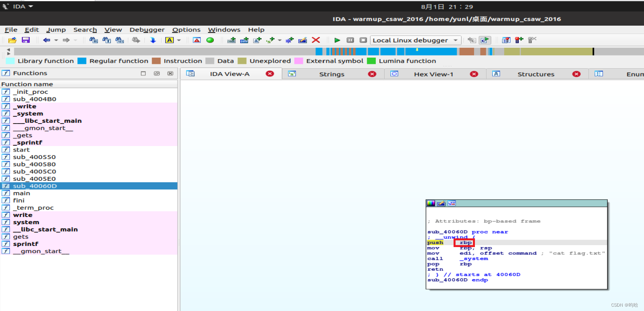Open the Search menu
The height and width of the screenshot is (311, 644).
click(85, 30)
